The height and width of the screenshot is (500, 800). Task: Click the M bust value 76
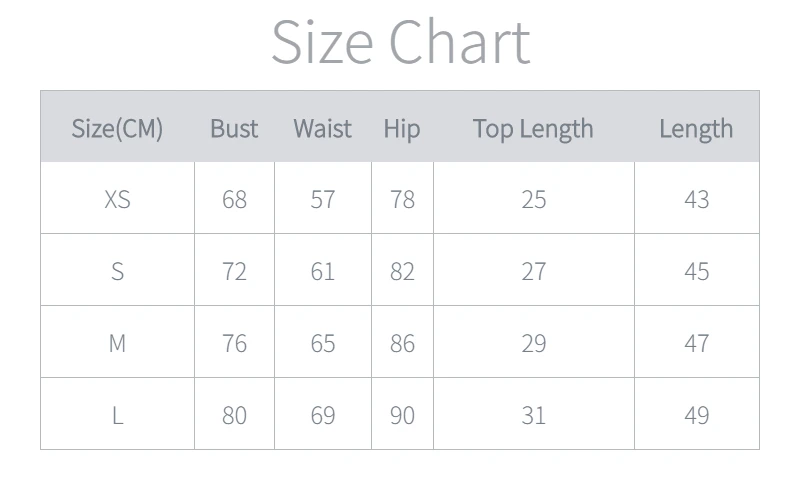tap(234, 343)
